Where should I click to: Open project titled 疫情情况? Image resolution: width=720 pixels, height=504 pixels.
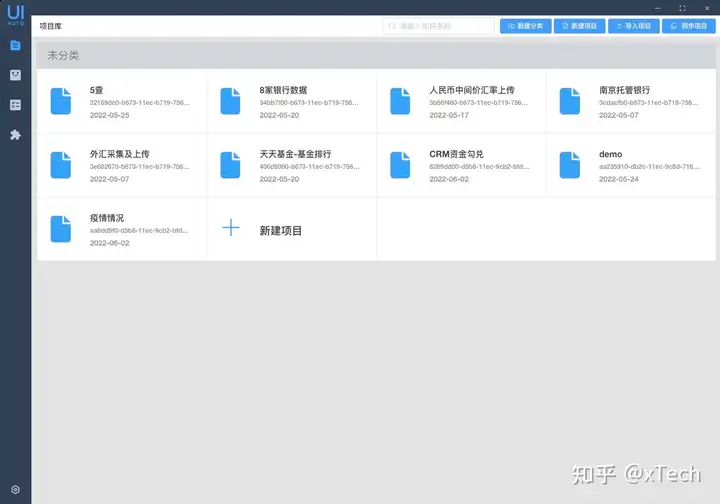[107, 218]
